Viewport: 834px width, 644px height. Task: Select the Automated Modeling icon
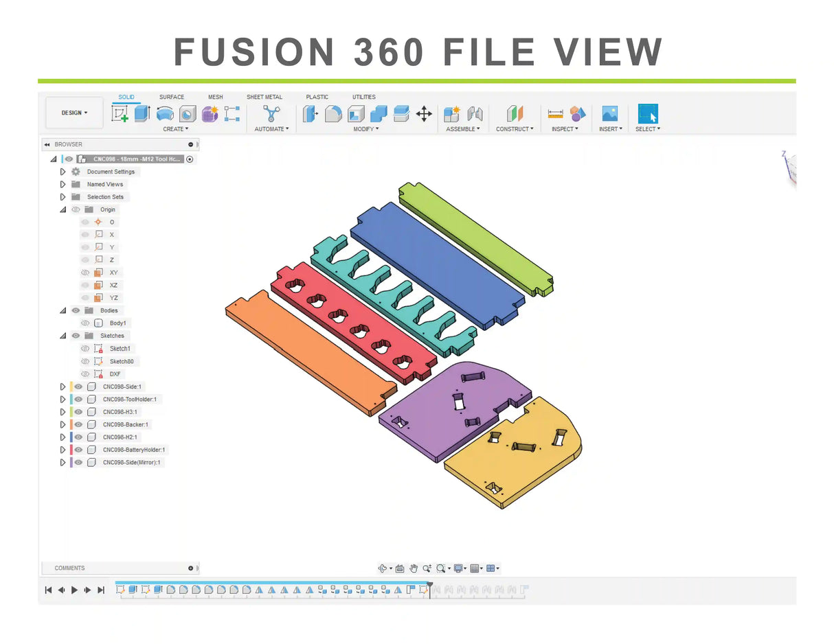[x=272, y=114]
